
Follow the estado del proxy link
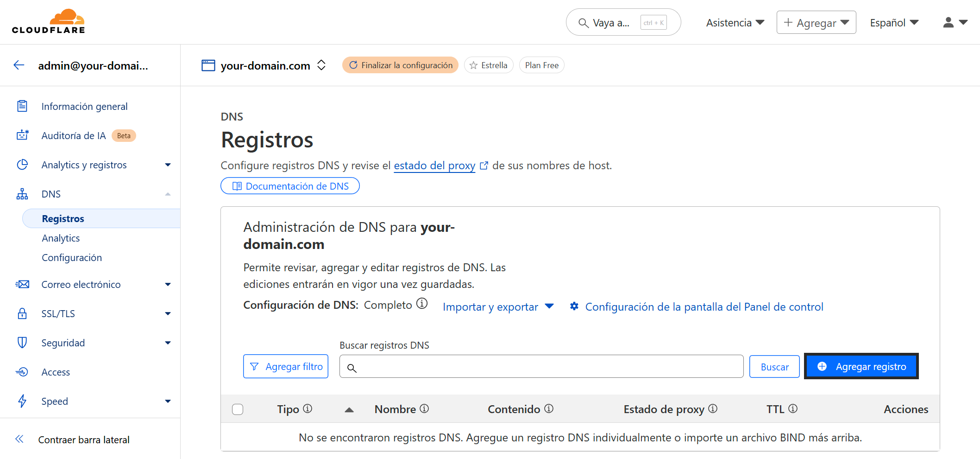click(434, 166)
